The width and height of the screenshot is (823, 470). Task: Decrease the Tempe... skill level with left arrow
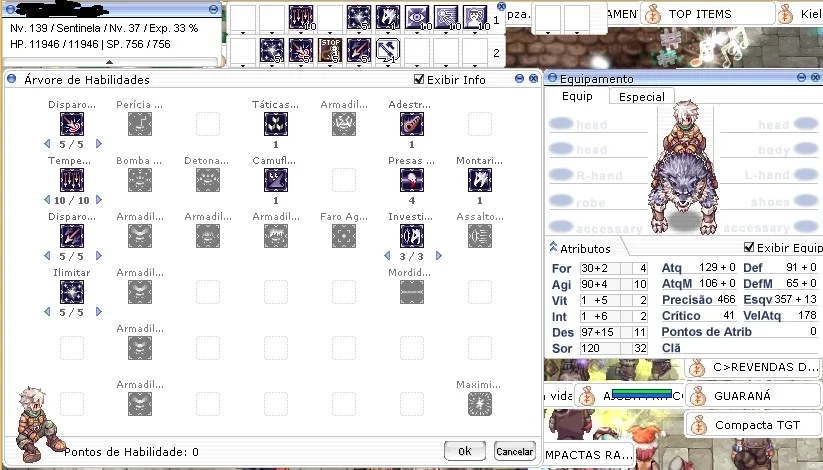47,200
